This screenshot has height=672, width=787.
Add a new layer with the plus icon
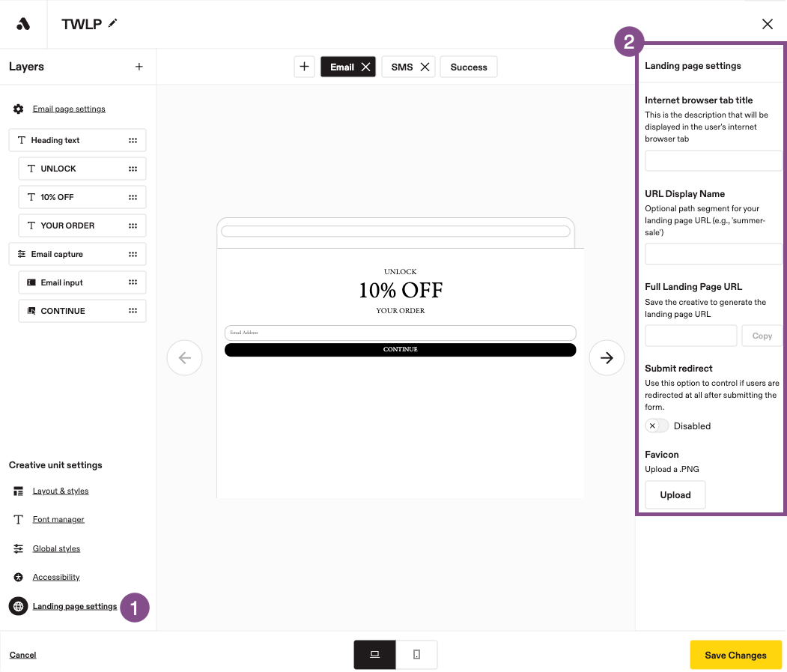tap(139, 67)
